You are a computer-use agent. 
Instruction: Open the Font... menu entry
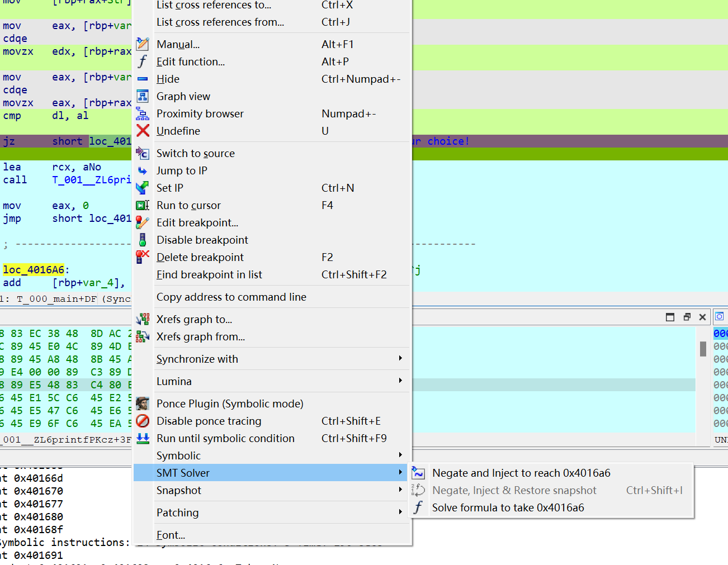pos(171,535)
